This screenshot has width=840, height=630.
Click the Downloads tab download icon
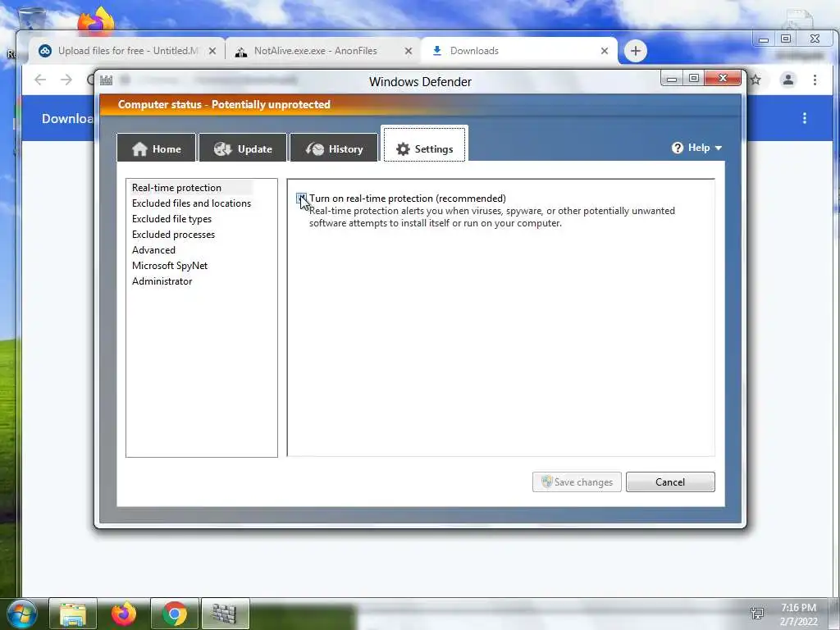(x=437, y=51)
